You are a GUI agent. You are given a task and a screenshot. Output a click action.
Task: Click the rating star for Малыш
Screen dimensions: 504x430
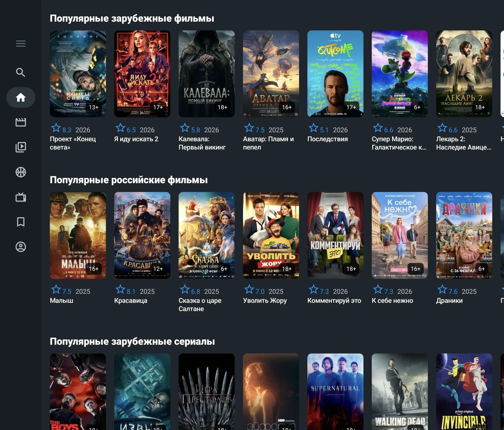point(56,290)
